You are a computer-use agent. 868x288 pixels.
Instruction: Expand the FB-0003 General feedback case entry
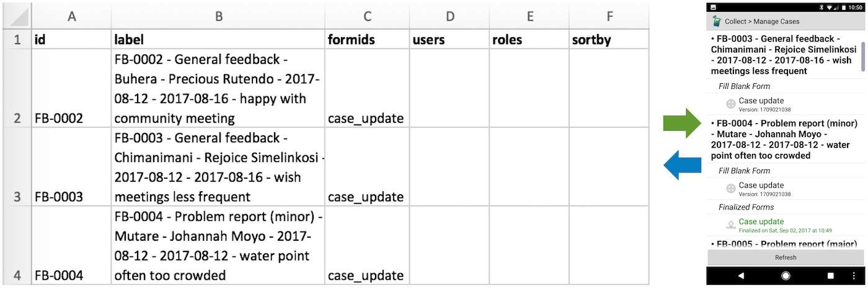[x=784, y=55]
